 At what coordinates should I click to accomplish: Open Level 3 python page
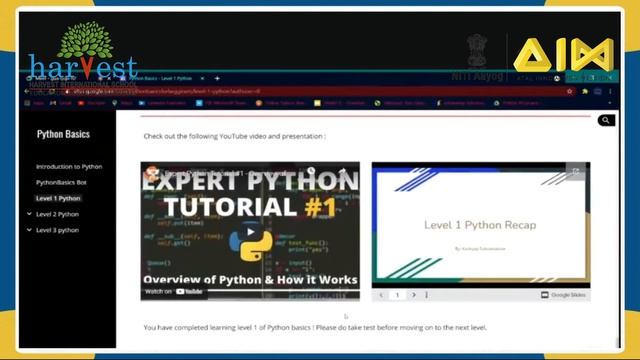coord(57,230)
